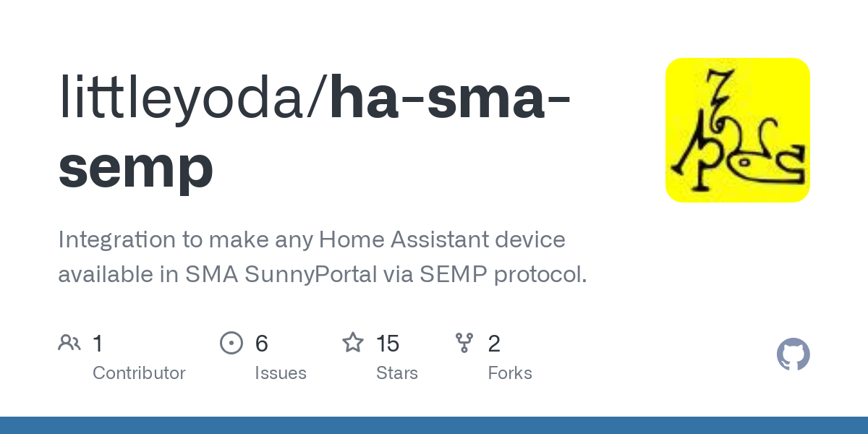Screen dimensions: 868x434
Task: Click the issues circle-dot icon
Action: 231,343
